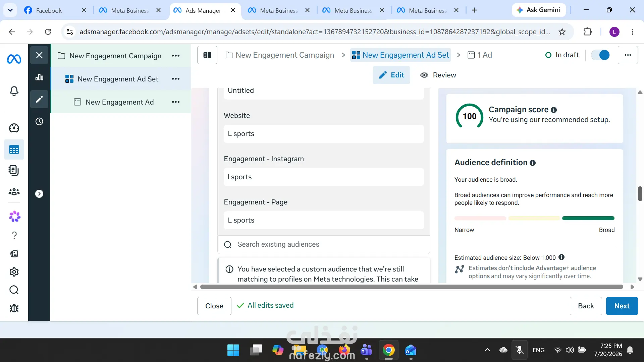Viewport: 644px width, 362px height.
Task: Toggle the ad set on/off switch
Action: 600,55
